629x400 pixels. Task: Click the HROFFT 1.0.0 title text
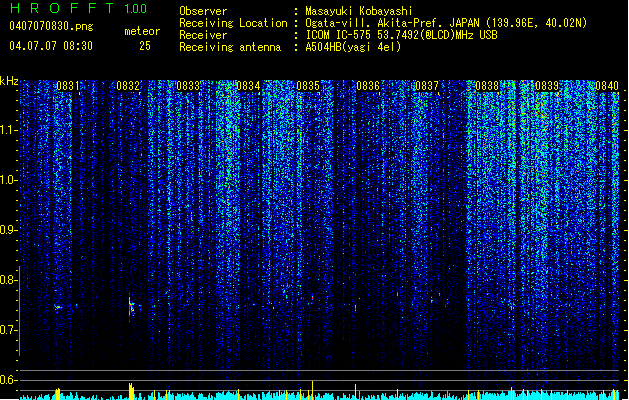pos(79,8)
